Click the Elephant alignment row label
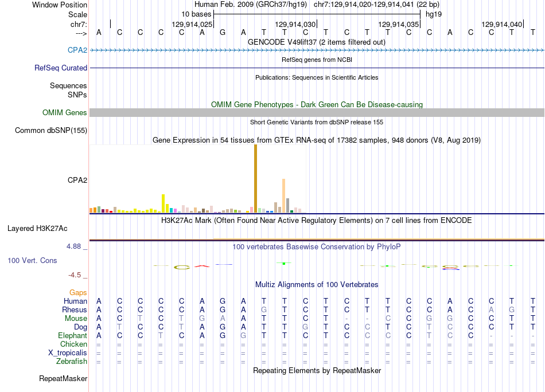The image size is (545, 392). 73,335
